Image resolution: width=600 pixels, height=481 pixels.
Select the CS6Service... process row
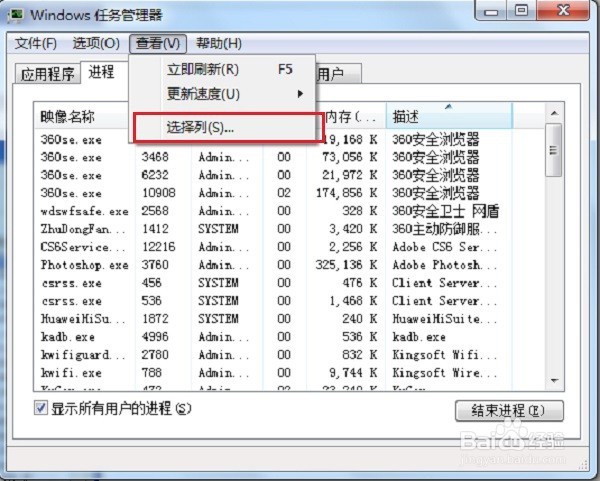[x=273, y=247]
